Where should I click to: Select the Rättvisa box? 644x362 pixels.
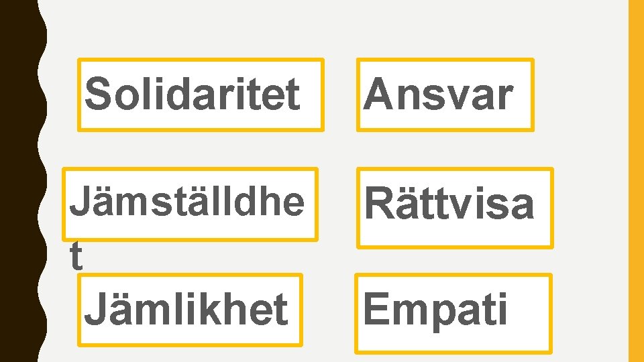(455, 207)
